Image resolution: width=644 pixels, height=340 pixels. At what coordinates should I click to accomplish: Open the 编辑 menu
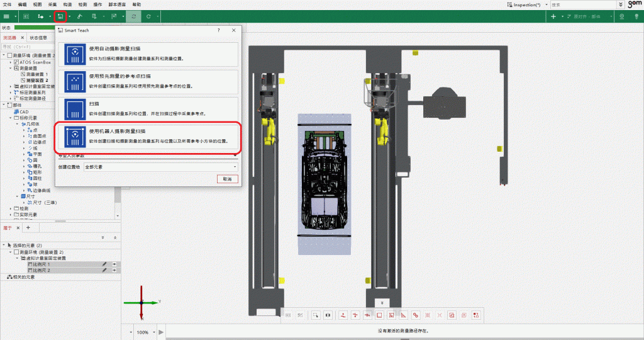click(22, 4)
